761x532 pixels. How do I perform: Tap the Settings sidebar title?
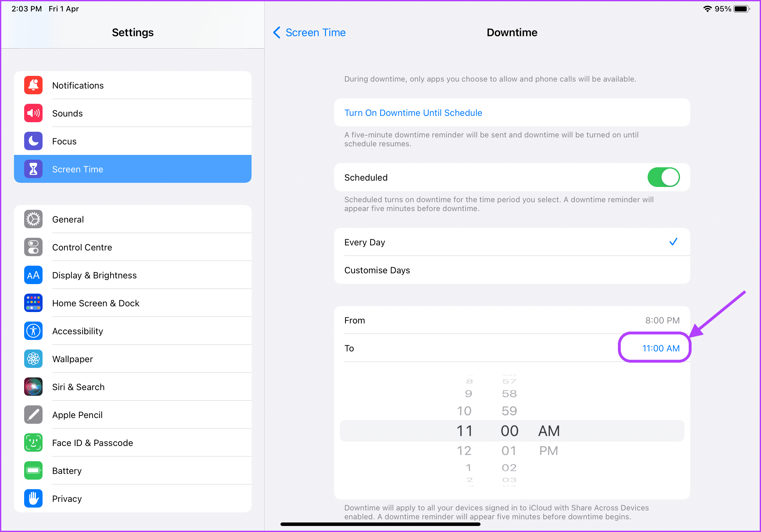click(x=132, y=32)
